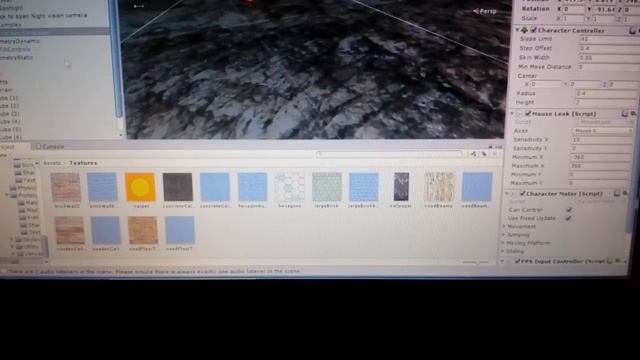Switch to the Console tab
The width and height of the screenshot is (640, 360).
pos(50,147)
